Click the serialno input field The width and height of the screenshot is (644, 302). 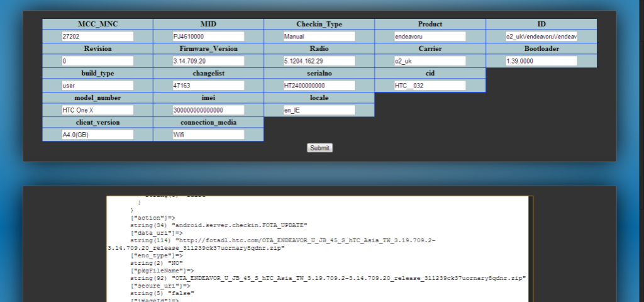click(x=319, y=86)
